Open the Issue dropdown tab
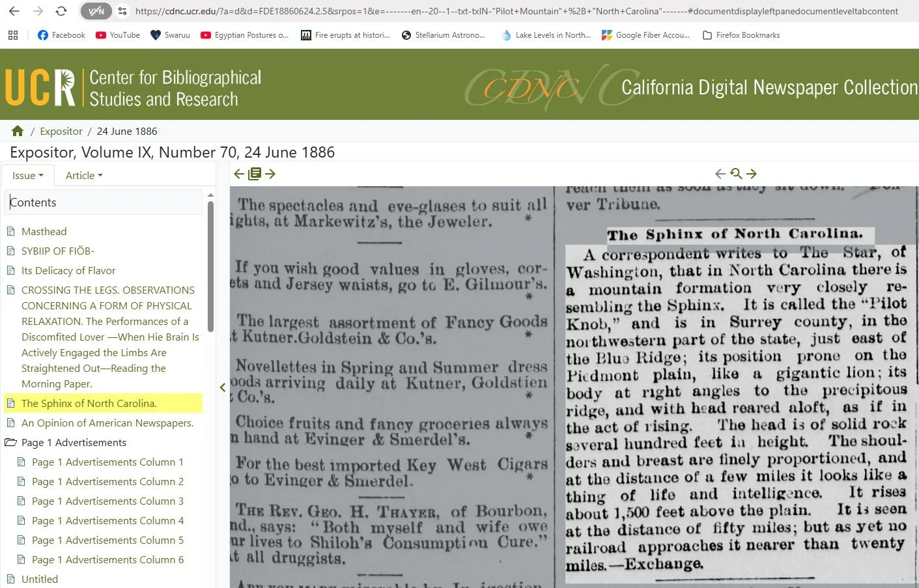This screenshot has width=919, height=588. [27, 175]
